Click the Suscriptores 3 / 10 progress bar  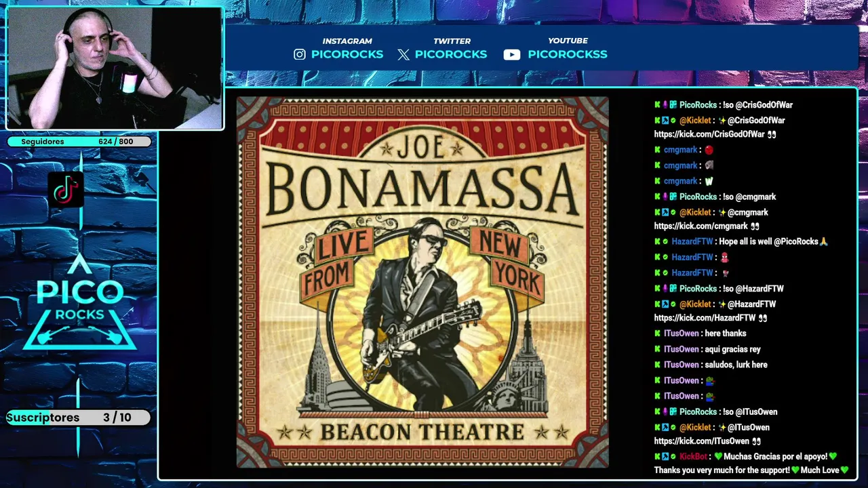78,418
